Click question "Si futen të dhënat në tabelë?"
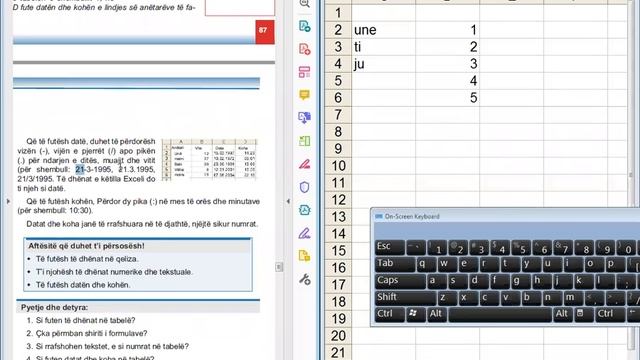 (x=85, y=320)
